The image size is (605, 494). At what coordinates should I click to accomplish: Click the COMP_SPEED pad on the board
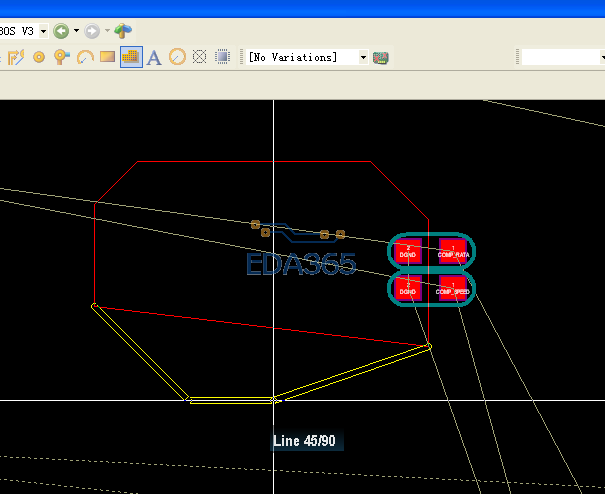coord(453,289)
